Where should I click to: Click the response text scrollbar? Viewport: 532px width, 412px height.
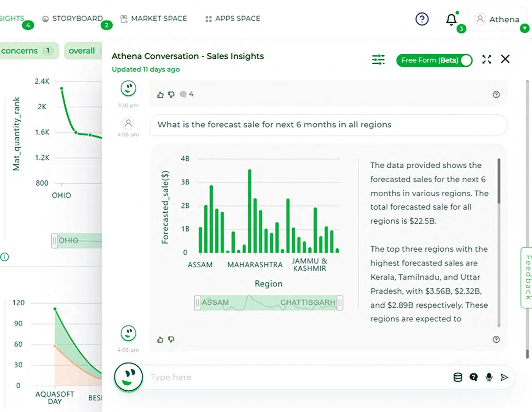(499, 181)
